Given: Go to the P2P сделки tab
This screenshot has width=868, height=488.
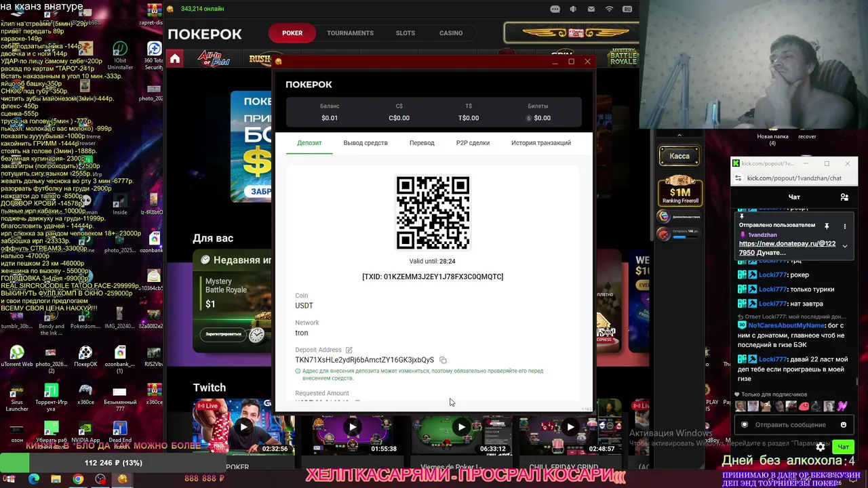Looking at the screenshot, I should pyautogui.click(x=473, y=143).
